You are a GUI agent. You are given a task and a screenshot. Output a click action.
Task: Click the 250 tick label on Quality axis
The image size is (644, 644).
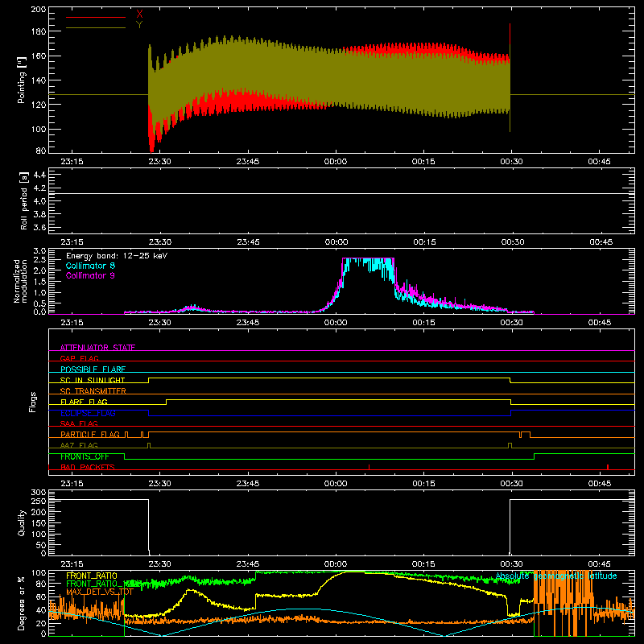tap(39, 501)
